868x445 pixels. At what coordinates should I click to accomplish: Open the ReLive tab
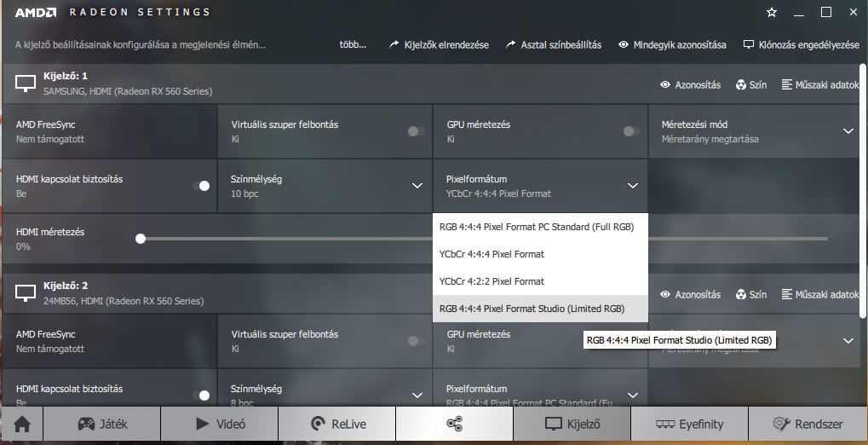tap(337, 425)
